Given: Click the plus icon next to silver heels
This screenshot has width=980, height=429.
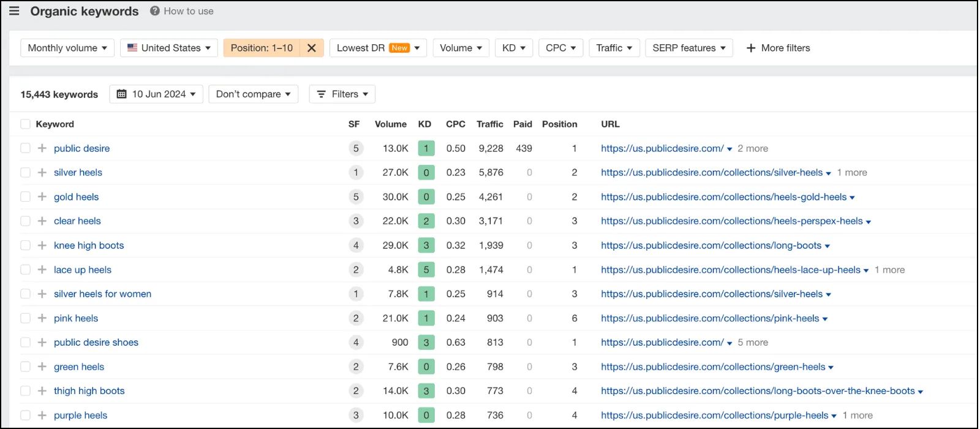Looking at the screenshot, I should [42, 173].
